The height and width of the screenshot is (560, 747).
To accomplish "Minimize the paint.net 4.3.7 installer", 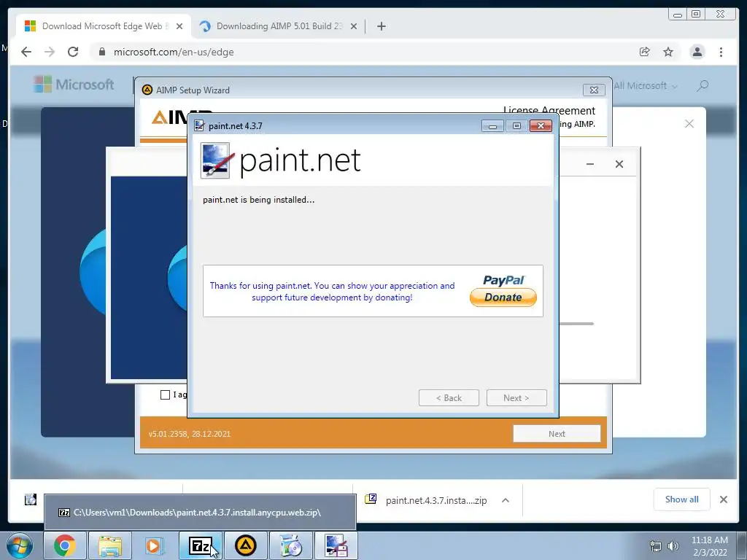I will pyautogui.click(x=492, y=126).
